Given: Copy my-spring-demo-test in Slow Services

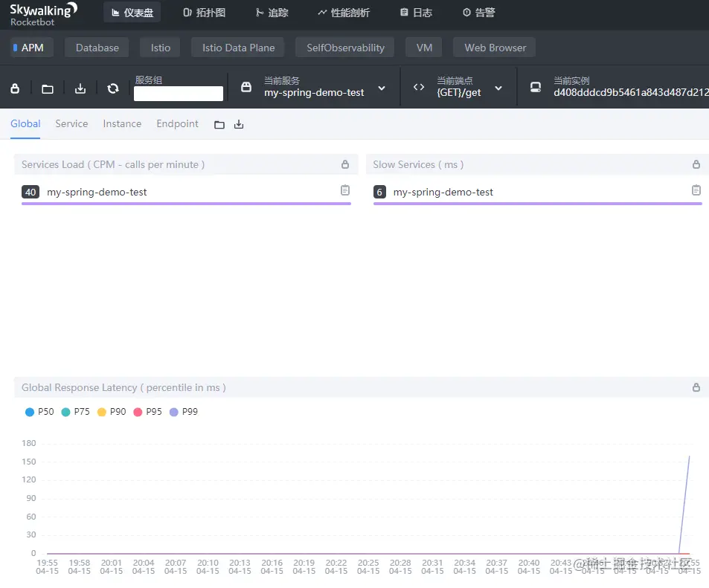Looking at the screenshot, I should (x=696, y=190).
